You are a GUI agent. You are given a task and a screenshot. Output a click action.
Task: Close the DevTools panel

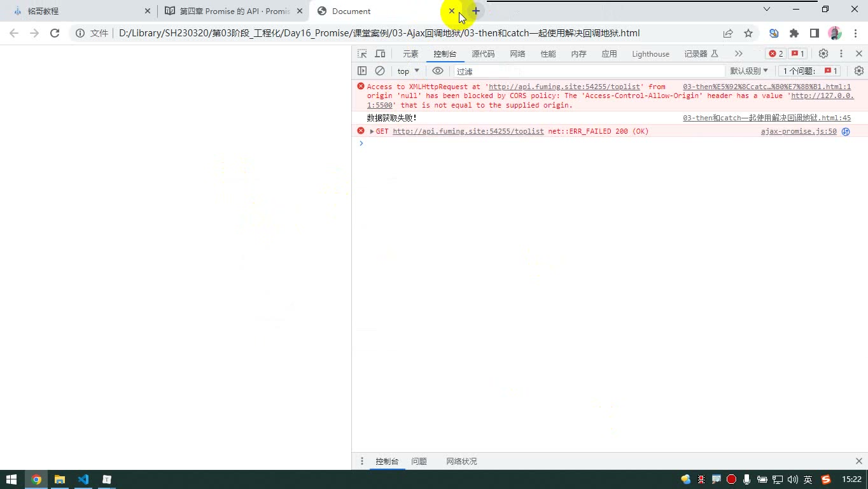click(859, 54)
